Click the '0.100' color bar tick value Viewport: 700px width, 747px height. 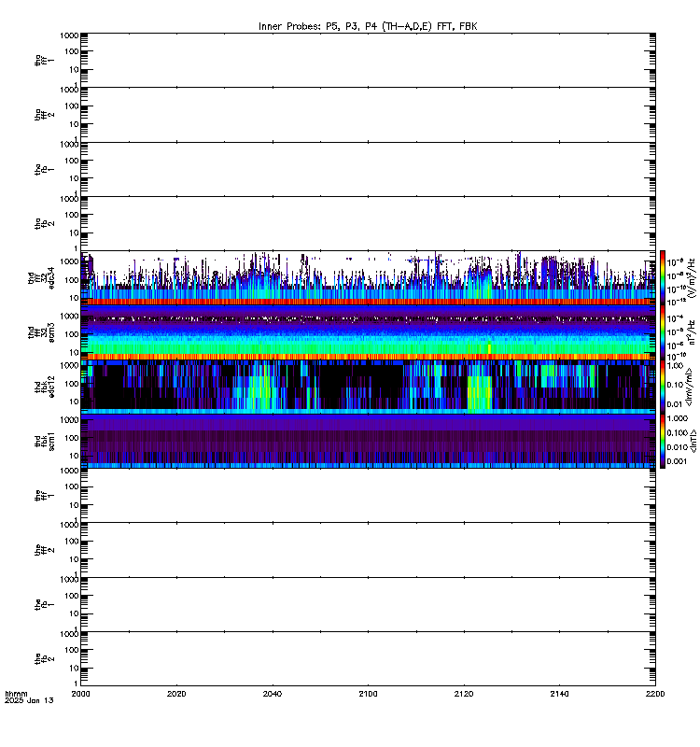coord(678,432)
